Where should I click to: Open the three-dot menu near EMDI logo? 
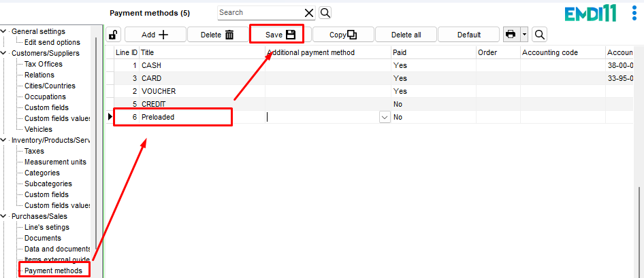click(634, 14)
